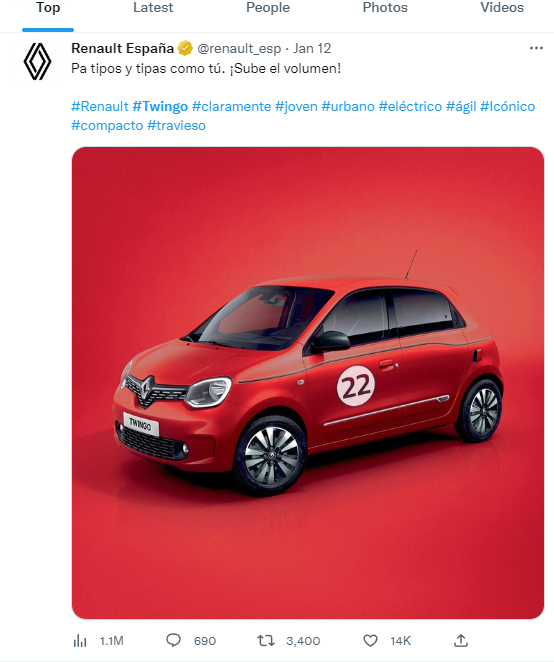Retweet the Renault España post
This screenshot has width=554, height=662.
(x=266, y=640)
